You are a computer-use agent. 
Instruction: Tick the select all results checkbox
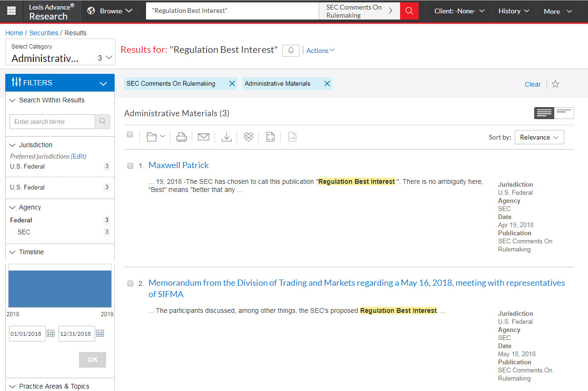(130, 135)
